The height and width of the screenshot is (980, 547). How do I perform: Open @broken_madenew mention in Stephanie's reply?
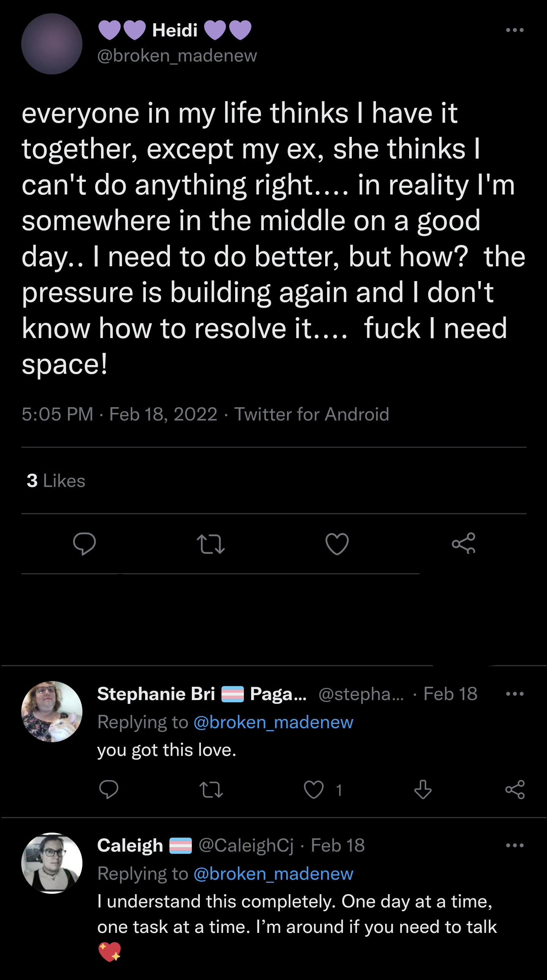pos(273,722)
